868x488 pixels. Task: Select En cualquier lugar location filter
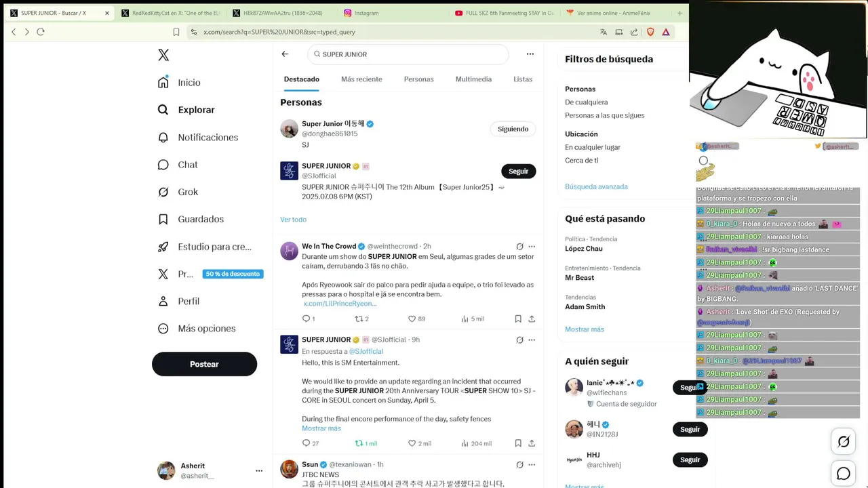[x=593, y=147]
